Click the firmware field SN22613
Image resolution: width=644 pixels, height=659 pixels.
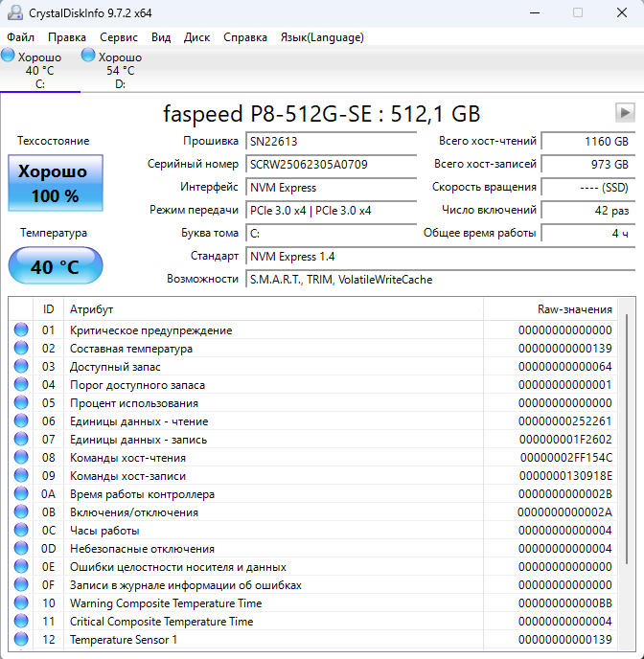(x=331, y=141)
